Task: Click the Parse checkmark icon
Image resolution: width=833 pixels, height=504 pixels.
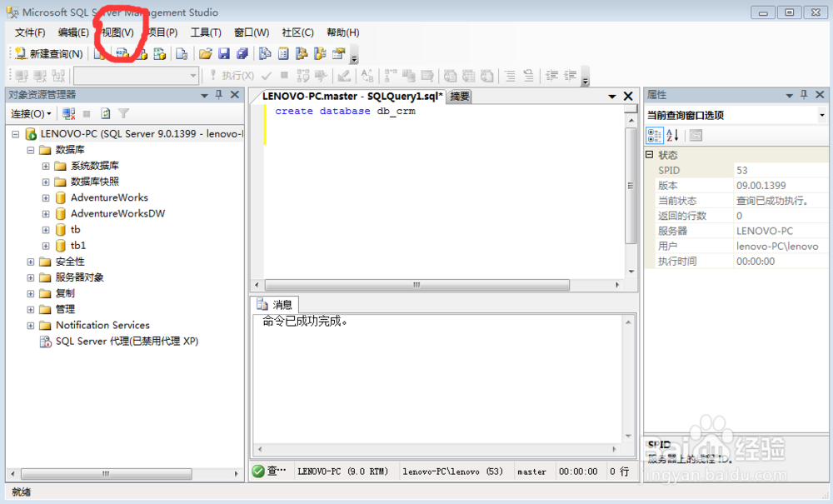Action: point(267,76)
